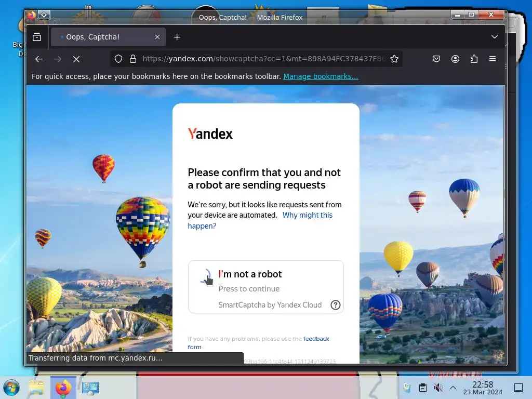Check the I'm not a robot box
Image resolution: width=532 pixels, height=399 pixels.
pos(207,277)
